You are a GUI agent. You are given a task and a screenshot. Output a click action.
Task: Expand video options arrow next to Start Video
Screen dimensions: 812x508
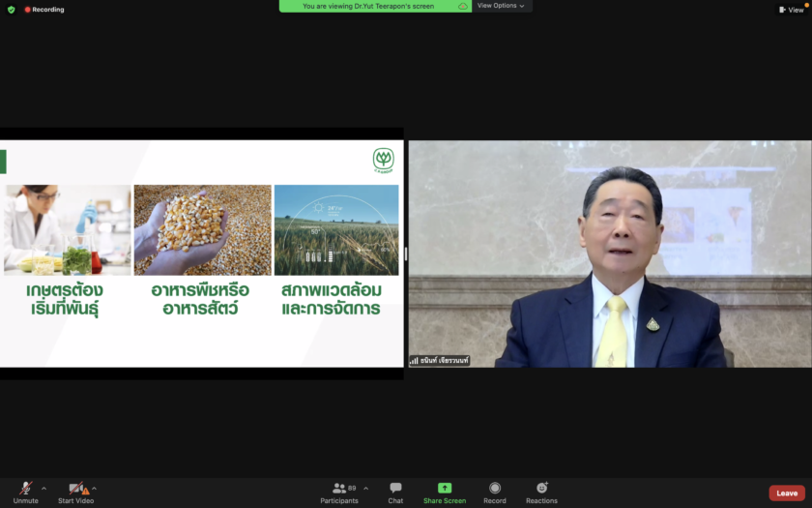coord(94,488)
